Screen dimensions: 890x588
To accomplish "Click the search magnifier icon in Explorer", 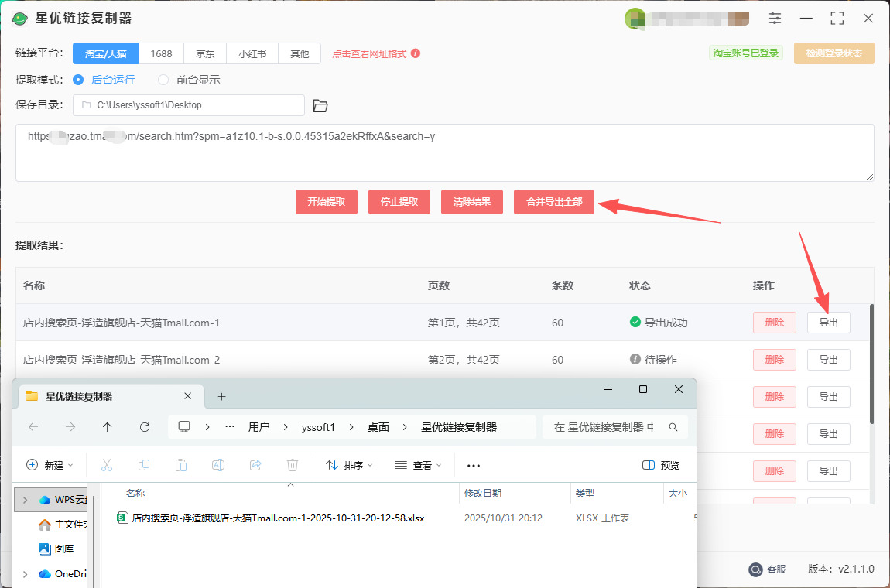I will pyautogui.click(x=673, y=427).
